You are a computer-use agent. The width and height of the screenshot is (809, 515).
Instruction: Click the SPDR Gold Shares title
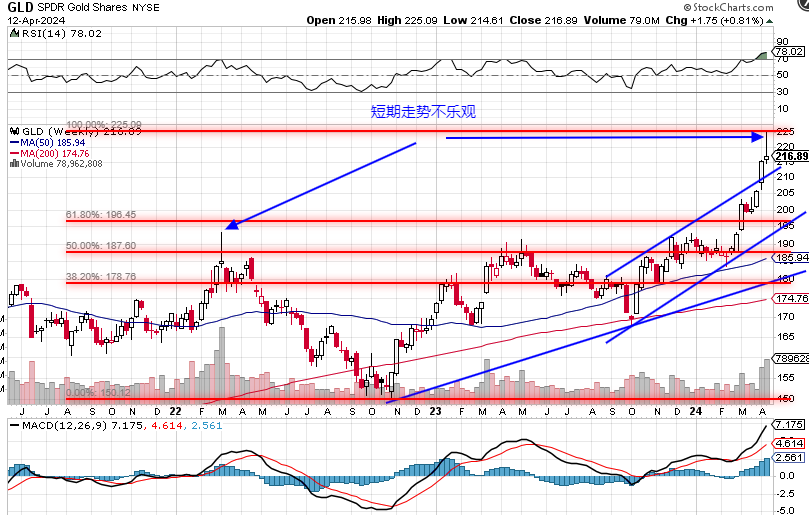coord(83,8)
